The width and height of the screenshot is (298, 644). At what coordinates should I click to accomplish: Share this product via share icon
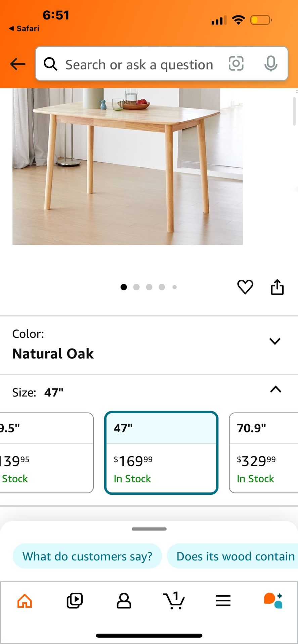[x=277, y=287]
